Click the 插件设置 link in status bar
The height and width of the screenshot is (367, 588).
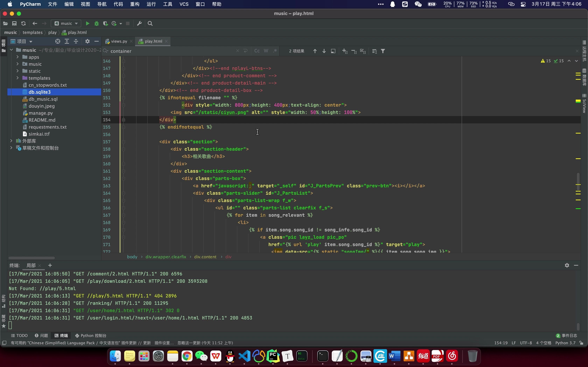click(164, 343)
